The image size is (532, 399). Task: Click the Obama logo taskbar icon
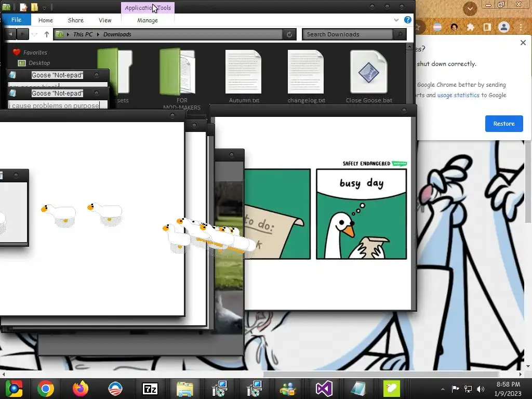(x=115, y=389)
